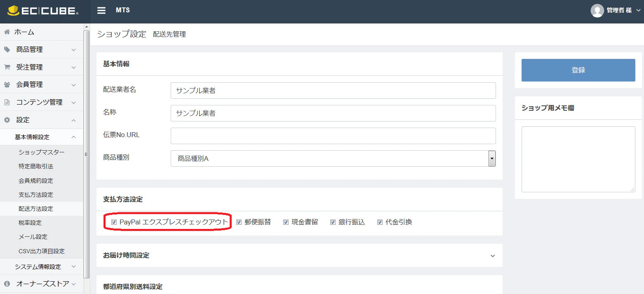
Task: Expand the システム情報設定 submenu chevron
Action: 74,267
